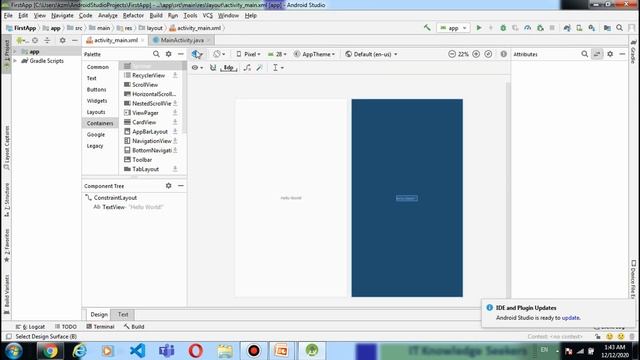Expand the app folder in project tree
640x360 pixels.
click(15, 51)
